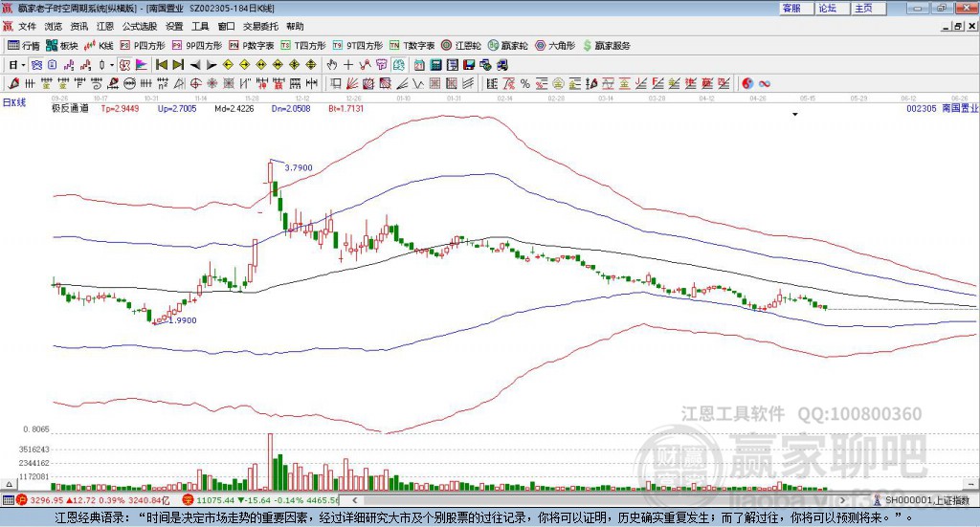Click the save floppy disk icon
This screenshot has height=527, width=980.
tap(469, 65)
